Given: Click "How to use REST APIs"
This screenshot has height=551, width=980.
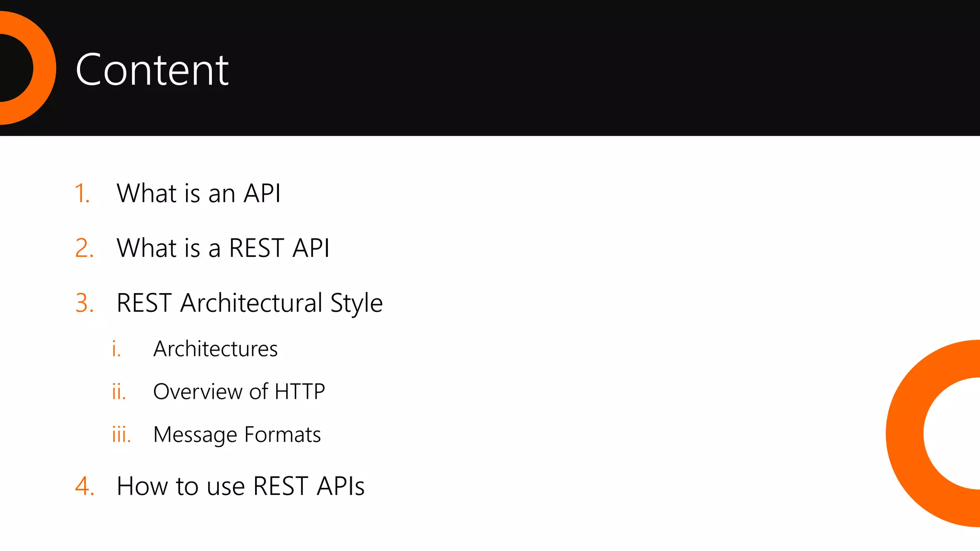Looking at the screenshot, I should pos(240,486).
